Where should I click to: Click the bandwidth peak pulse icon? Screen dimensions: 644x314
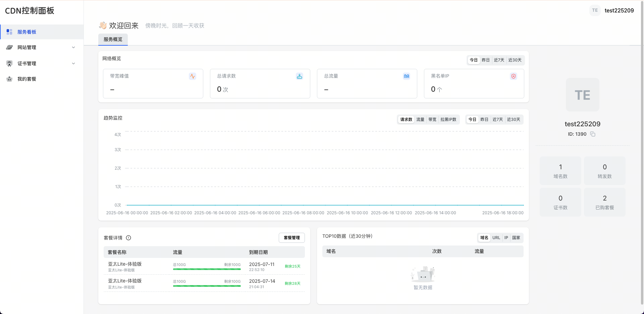(192, 76)
